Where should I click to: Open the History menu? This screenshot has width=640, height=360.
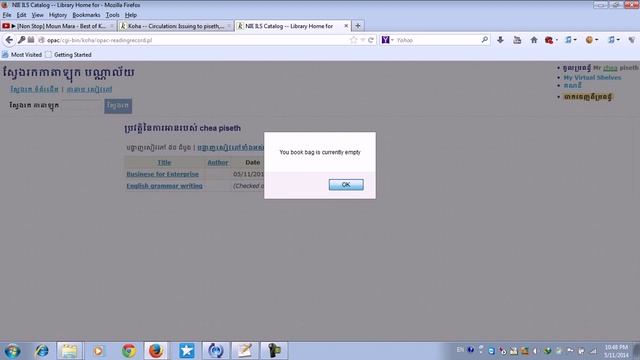tap(58, 15)
